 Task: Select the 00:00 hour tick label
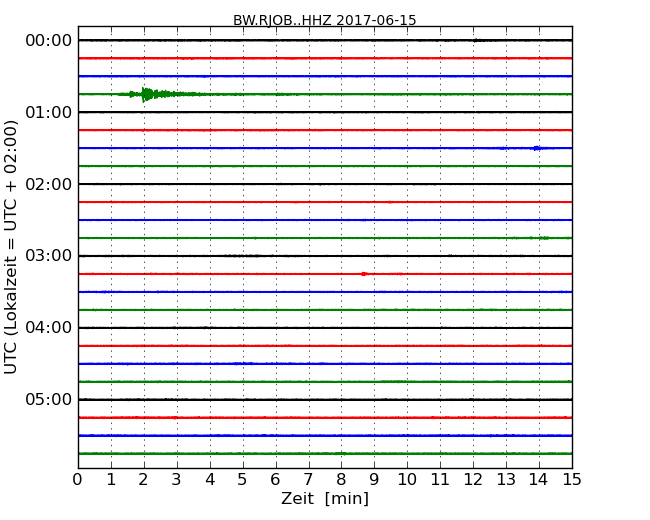[49, 41]
